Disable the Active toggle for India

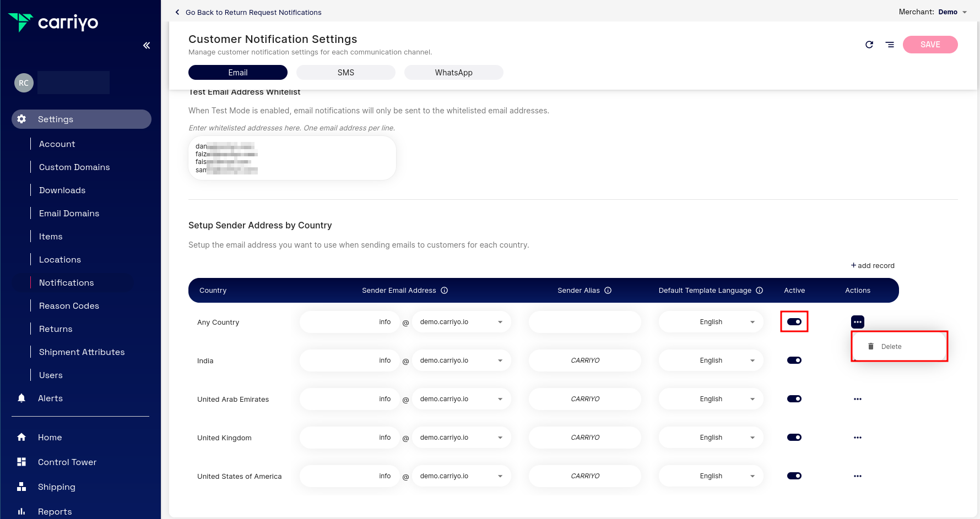point(794,360)
